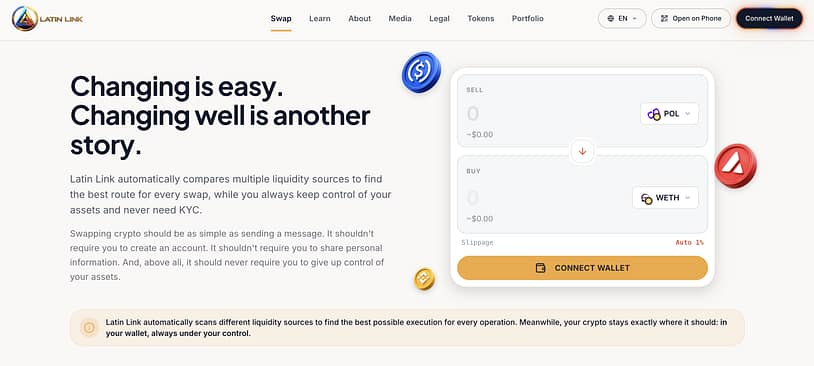Viewport: 814px width, 366px height.
Task: Open the Auto 1% slippage setting
Action: (689, 242)
